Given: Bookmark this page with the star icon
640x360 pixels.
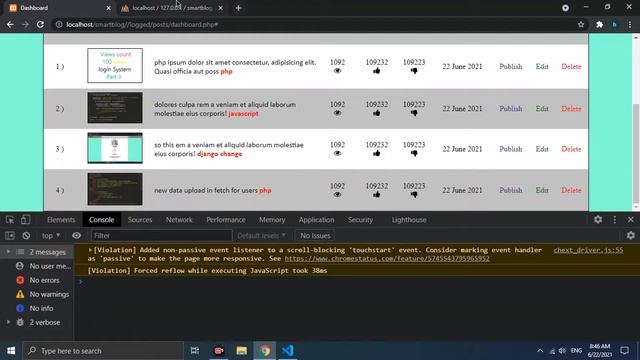Looking at the screenshot, I should pos(581,24).
